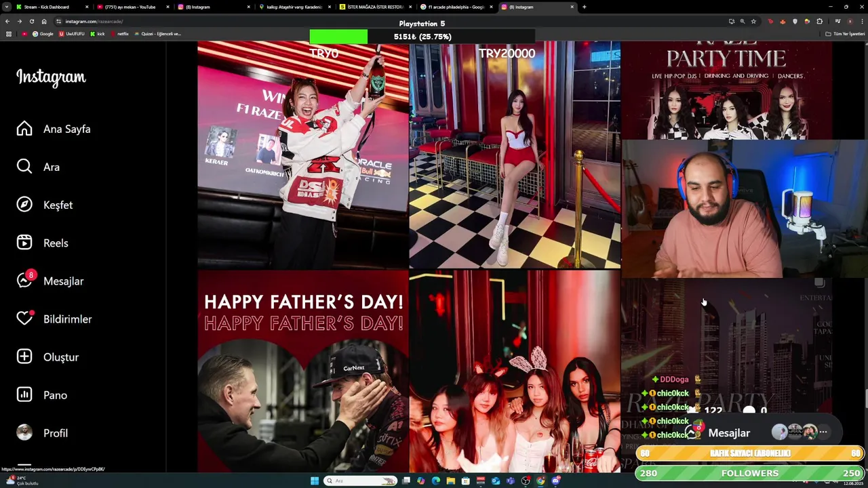Open the Ara search panel

[38, 167]
